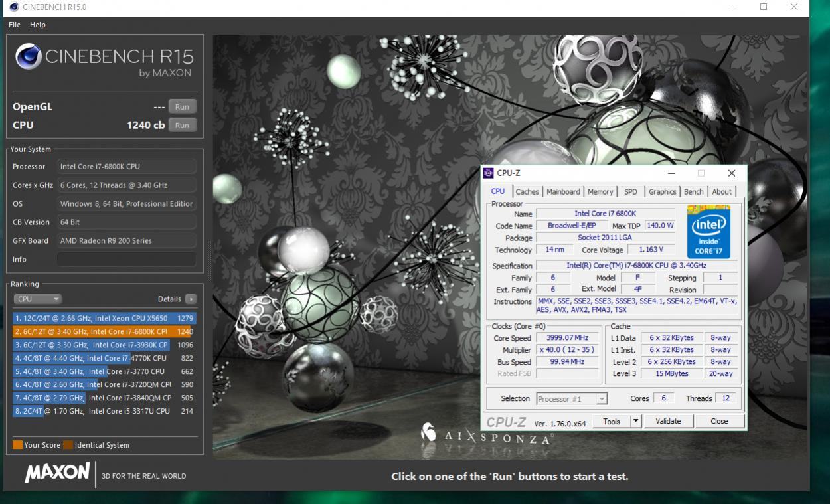Click the Instructions list in CPU-Z
830x504 pixels.
tap(636, 305)
